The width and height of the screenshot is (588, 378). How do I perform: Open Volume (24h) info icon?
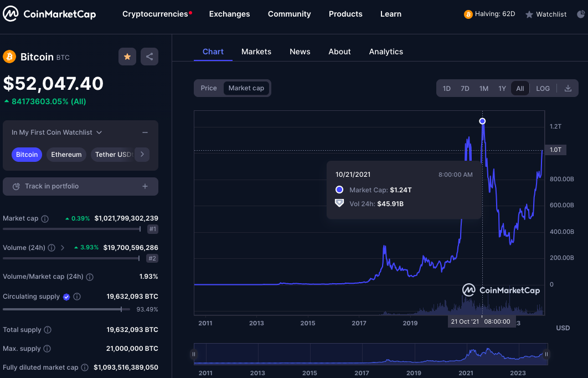tap(51, 248)
